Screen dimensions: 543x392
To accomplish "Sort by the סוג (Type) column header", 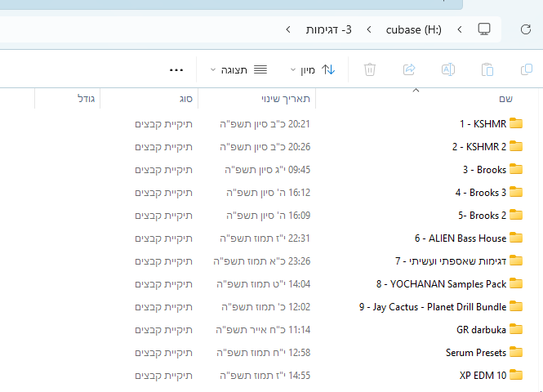I will [x=149, y=99].
